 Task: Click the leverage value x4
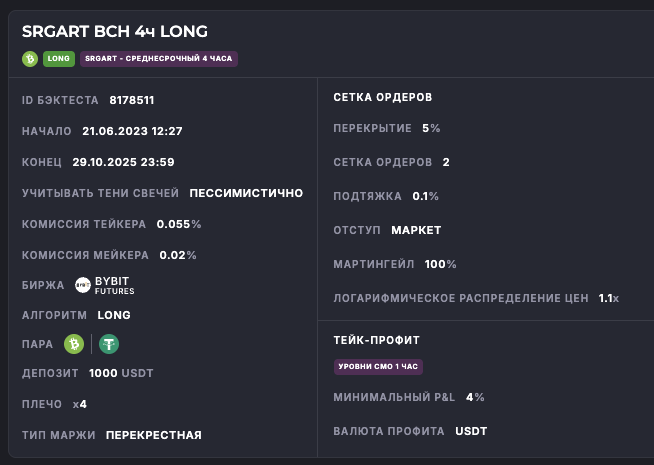80,404
